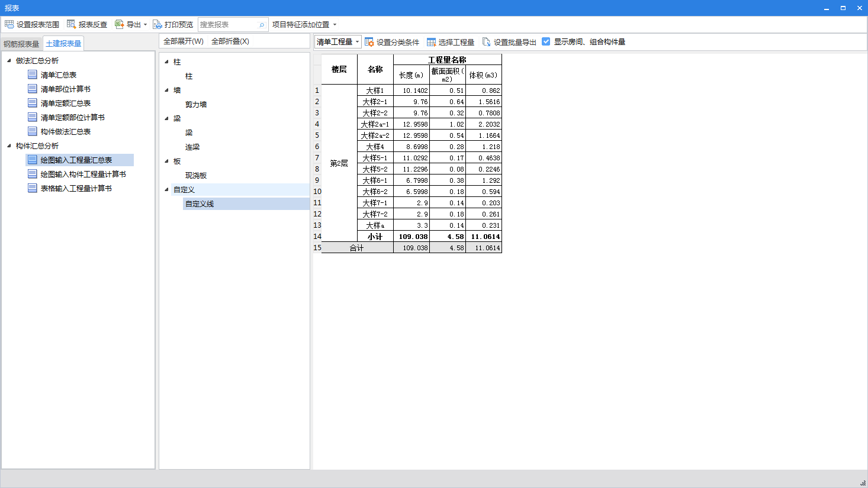The image size is (868, 488).
Task: Click the 长度(m) column header
Action: tap(412, 75)
